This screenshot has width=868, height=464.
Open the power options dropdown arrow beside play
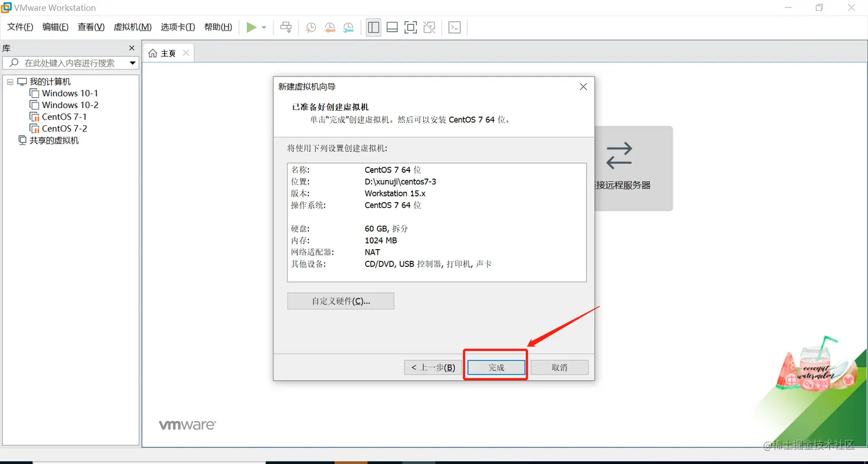click(x=264, y=28)
